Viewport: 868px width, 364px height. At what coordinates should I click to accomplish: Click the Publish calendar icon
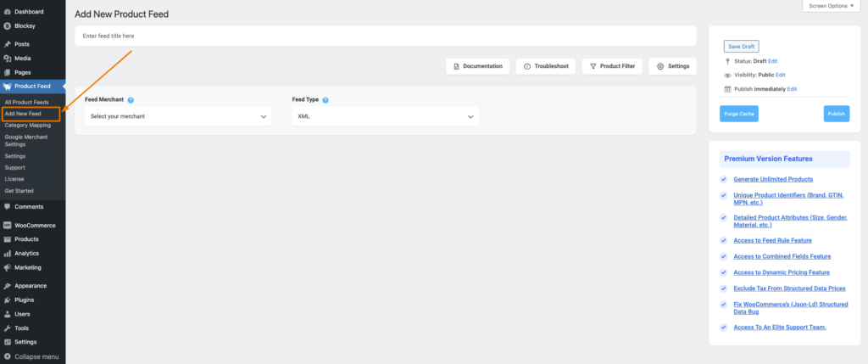(x=728, y=88)
